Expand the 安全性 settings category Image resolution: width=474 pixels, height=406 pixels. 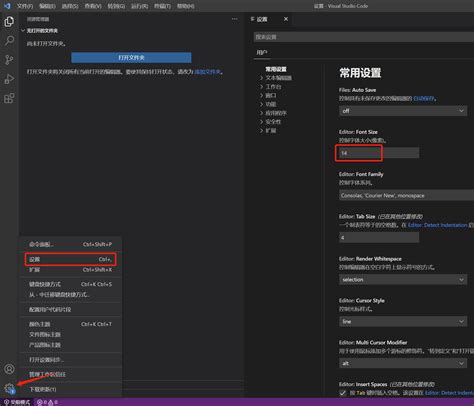coord(270,122)
